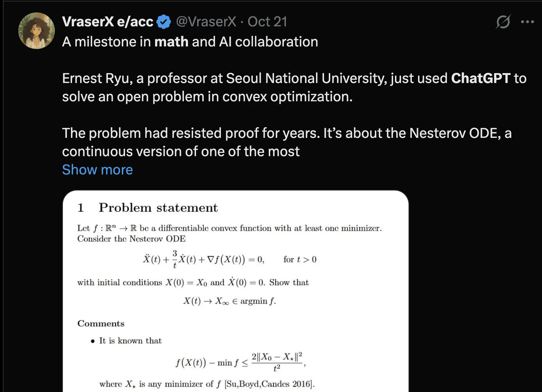Click the Comments heading in the image
The image size is (542, 392).
(x=101, y=324)
